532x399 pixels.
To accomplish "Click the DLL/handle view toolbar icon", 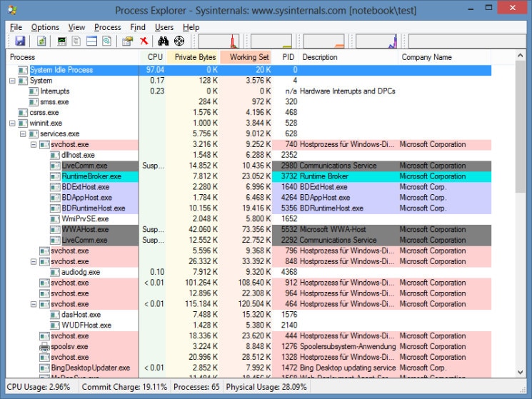I will 107,41.
